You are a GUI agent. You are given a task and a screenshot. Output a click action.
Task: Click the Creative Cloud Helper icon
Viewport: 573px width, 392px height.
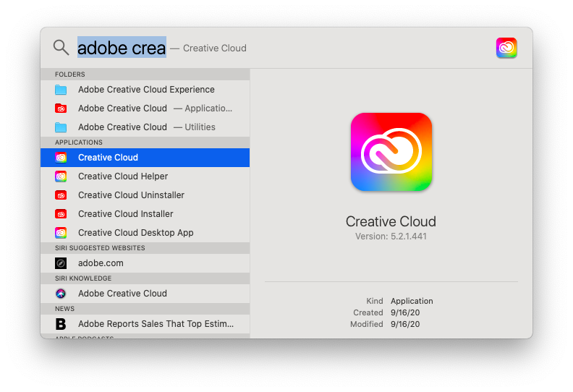point(61,176)
